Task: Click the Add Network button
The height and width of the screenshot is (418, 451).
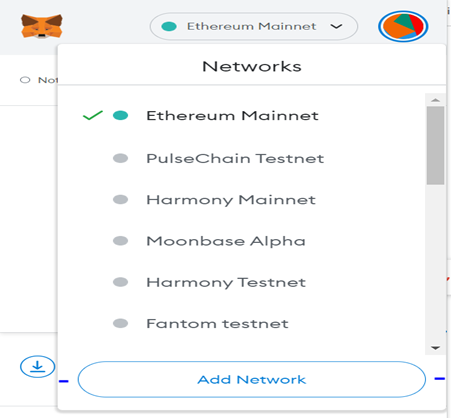Action: point(252,379)
